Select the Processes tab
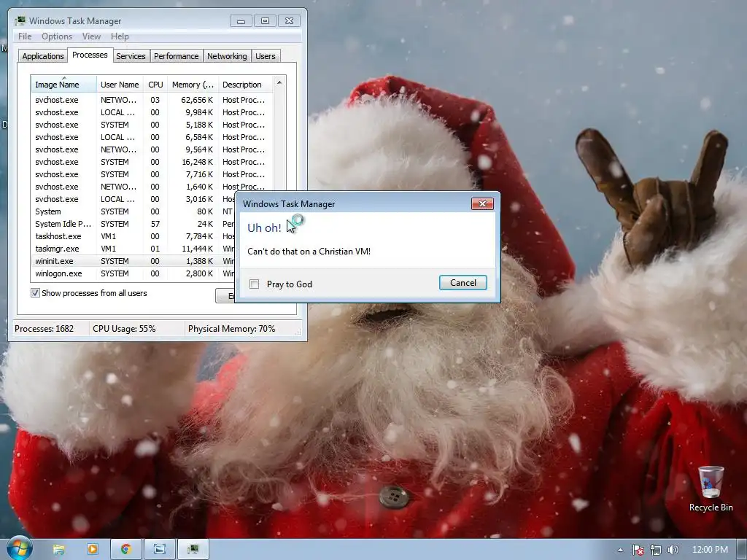Image resolution: width=747 pixels, height=560 pixels. [x=90, y=55]
